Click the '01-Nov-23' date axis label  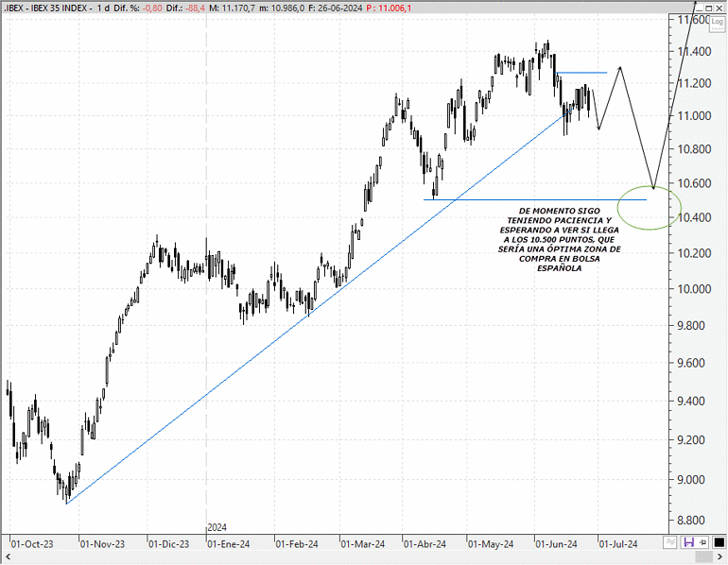click(102, 544)
